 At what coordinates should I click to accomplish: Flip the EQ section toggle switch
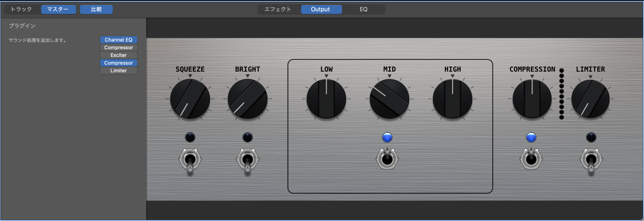387,158
